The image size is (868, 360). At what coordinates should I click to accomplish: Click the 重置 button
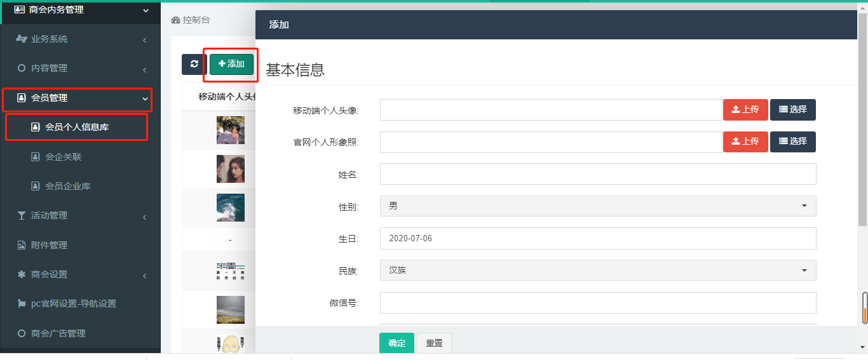tap(434, 343)
